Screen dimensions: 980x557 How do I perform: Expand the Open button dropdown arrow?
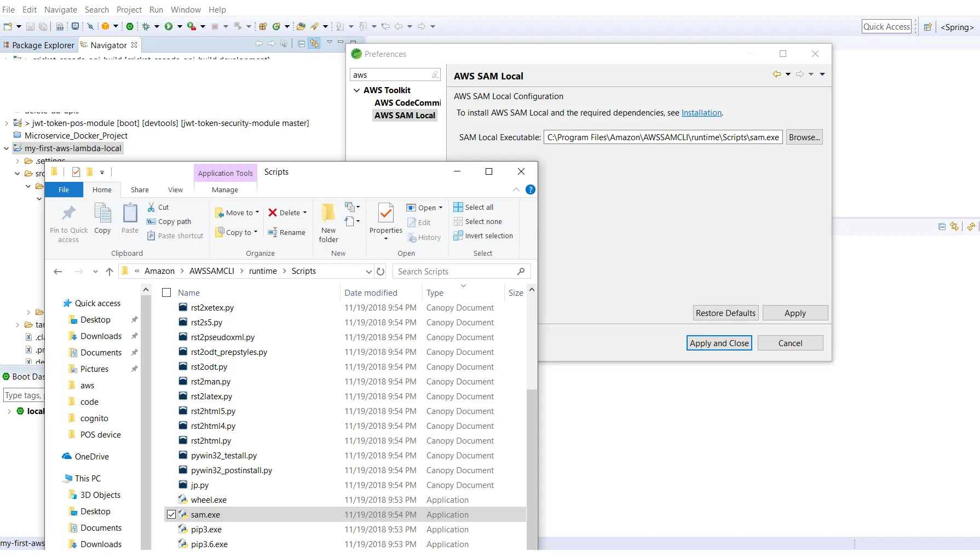pyautogui.click(x=441, y=208)
